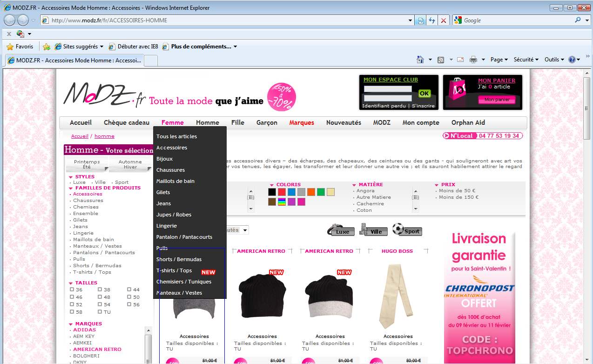Screen dimensions: 593x364
Task: Stop loading with the red X icon
Action: click(443, 20)
